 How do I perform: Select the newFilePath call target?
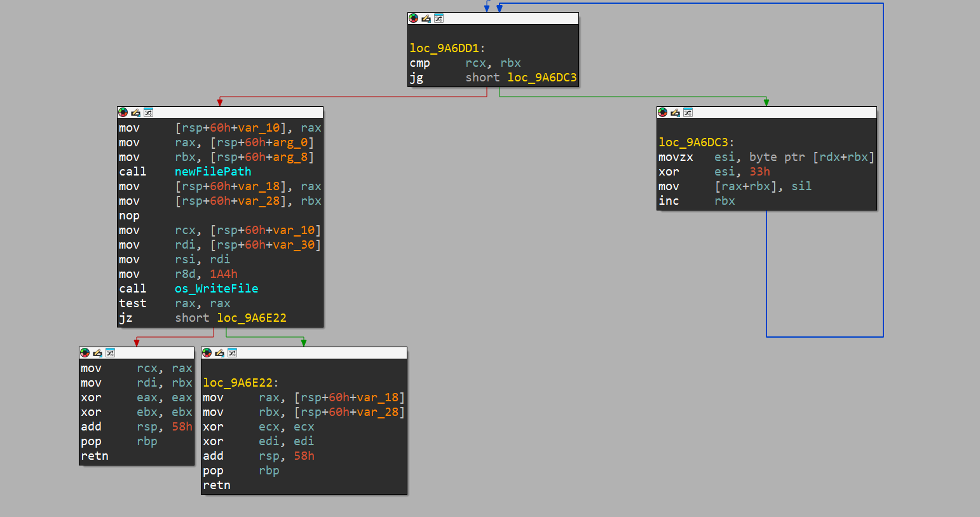tap(213, 172)
